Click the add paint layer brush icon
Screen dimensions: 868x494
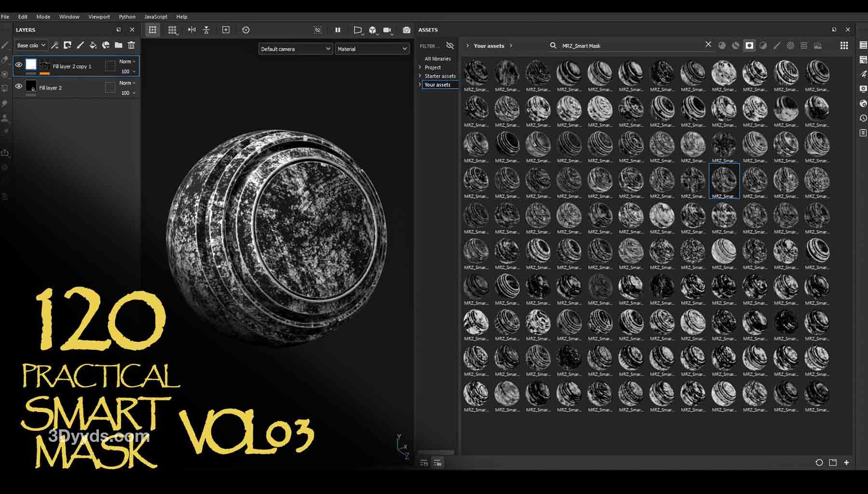[x=81, y=45]
